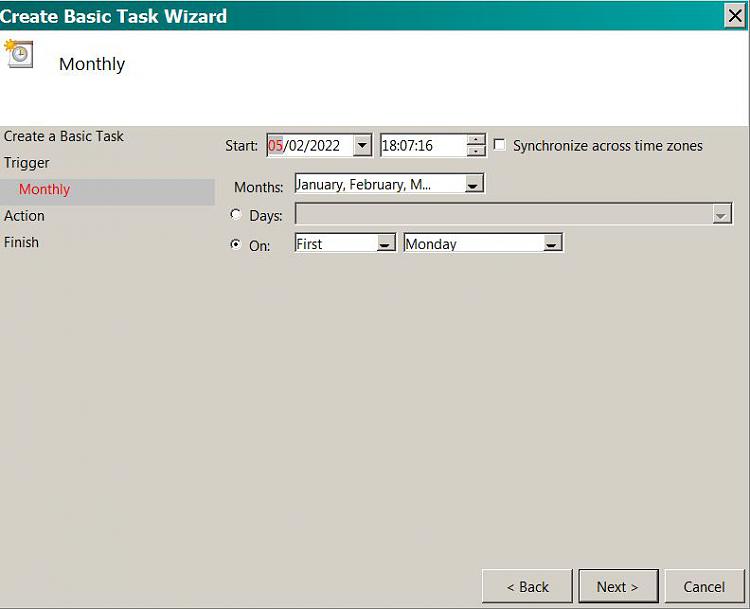
Task: Open the Monday weekday dropdown
Action: 551,243
